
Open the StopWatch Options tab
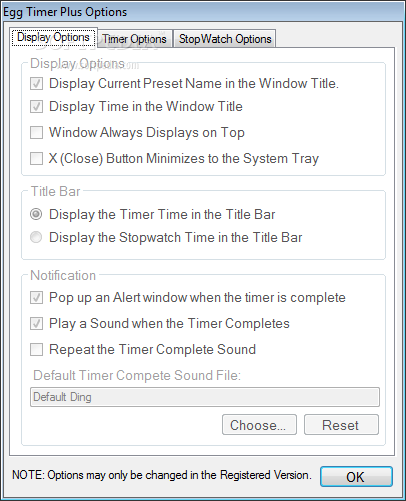[225, 39]
